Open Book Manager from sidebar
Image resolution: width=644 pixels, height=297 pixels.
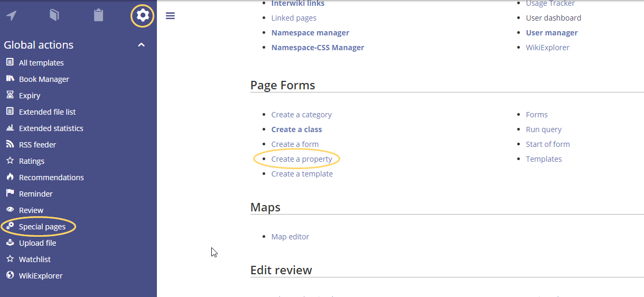point(44,79)
